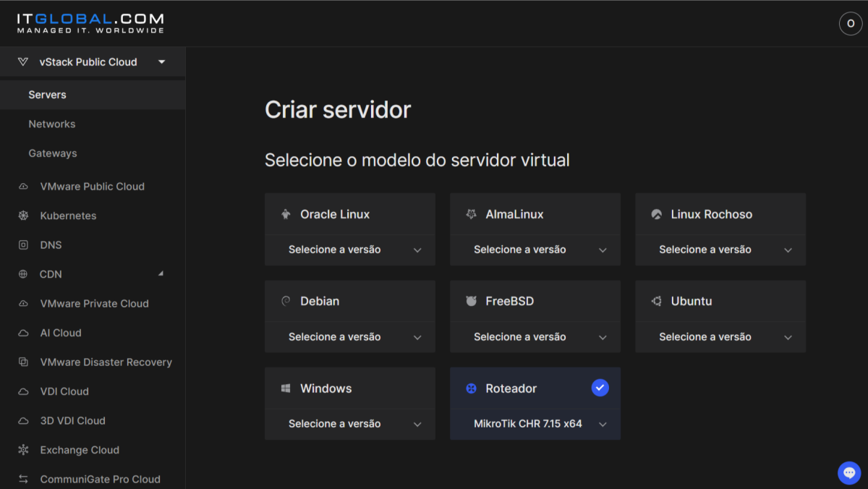Image resolution: width=868 pixels, height=489 pixels.
Task: Go to 3D VDI Cloud section
Action: tap(73, 421)
